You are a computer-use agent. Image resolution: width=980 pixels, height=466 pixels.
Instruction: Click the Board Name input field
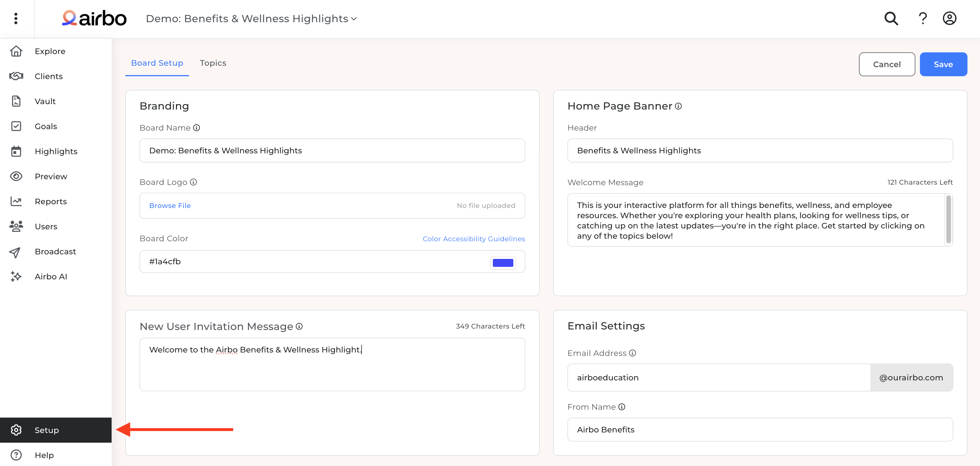(x=332, y=150)
